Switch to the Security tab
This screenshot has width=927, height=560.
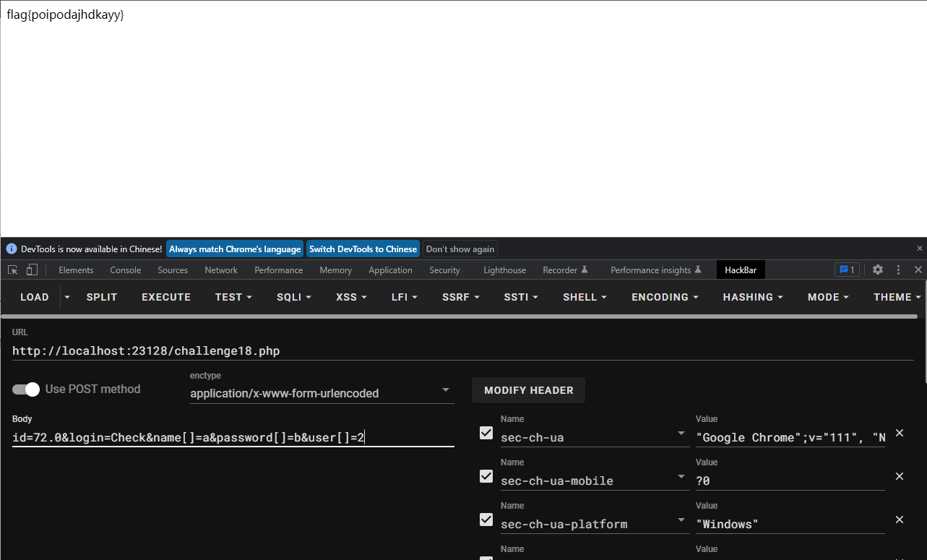click(x=444, y=270)
